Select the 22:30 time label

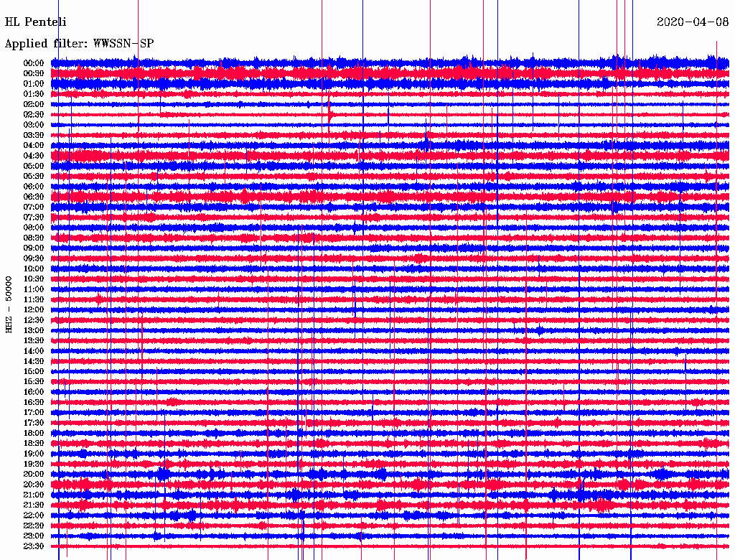pos(34,526)
